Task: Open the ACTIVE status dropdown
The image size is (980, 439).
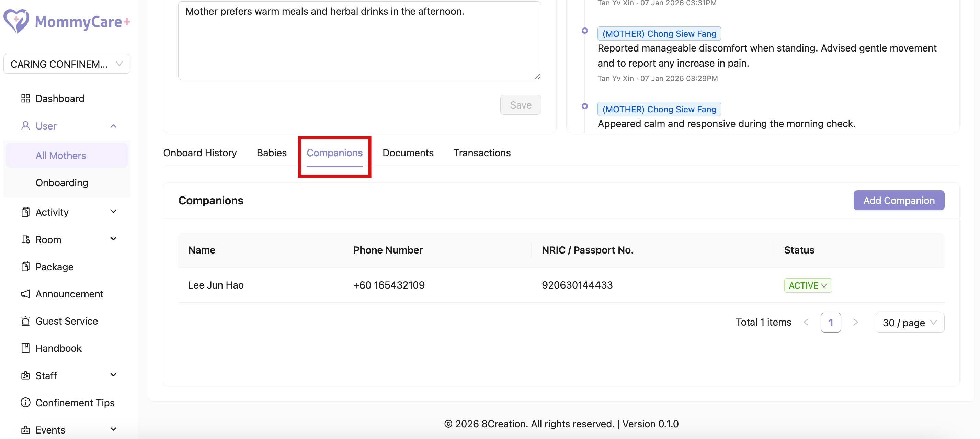Action: [808, 285]
